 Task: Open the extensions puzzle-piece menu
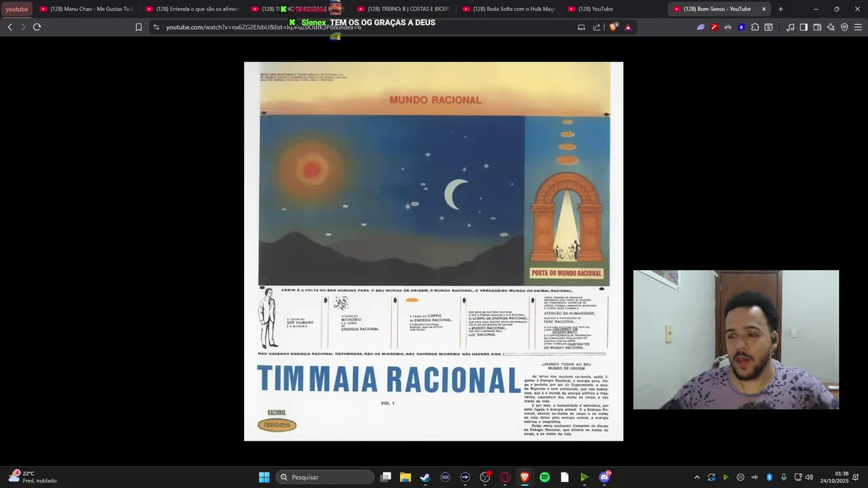[x=755, y=27]
